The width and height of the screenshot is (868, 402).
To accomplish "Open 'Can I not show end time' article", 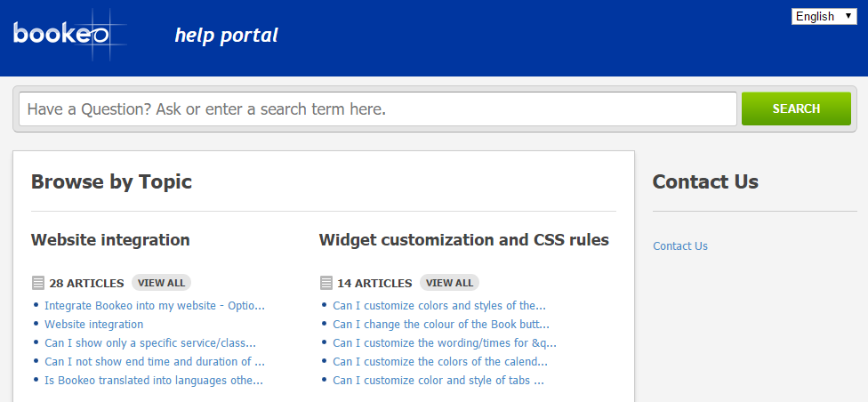I will coord(155,362).
